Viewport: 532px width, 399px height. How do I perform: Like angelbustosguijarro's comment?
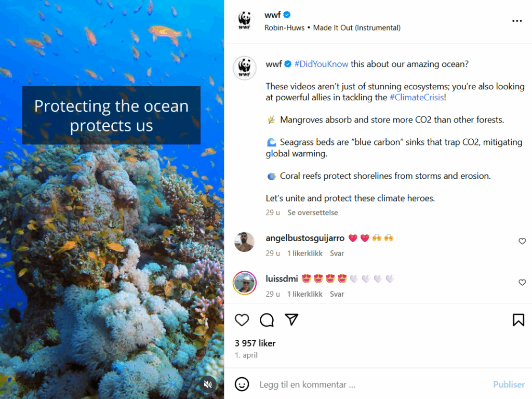coord(522,242)
